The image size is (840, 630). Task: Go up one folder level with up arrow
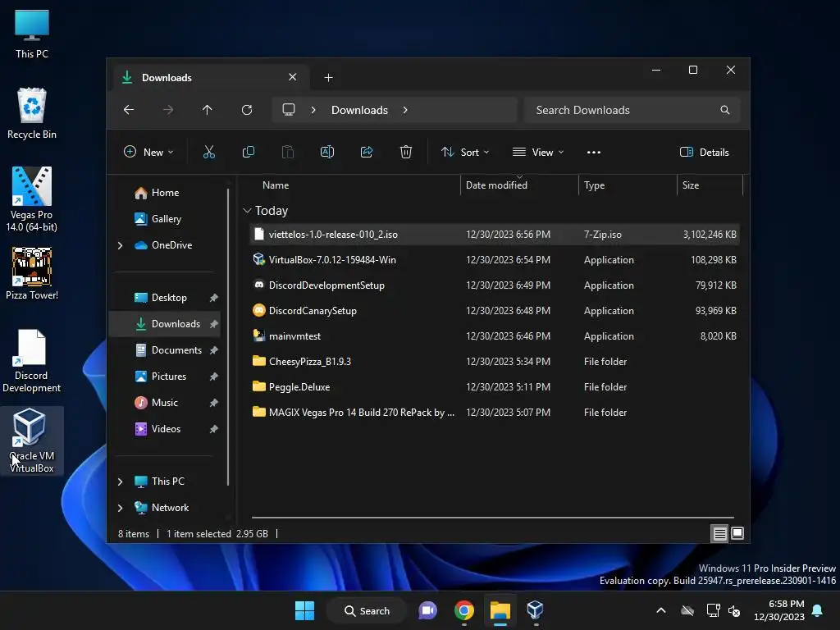(x=208, y=110)
